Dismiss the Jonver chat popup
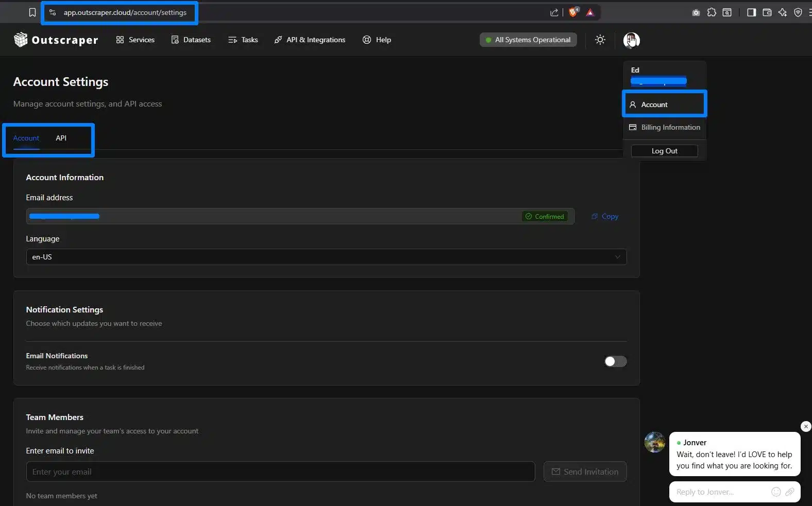 pyautogui.click(x=806, y=426)
